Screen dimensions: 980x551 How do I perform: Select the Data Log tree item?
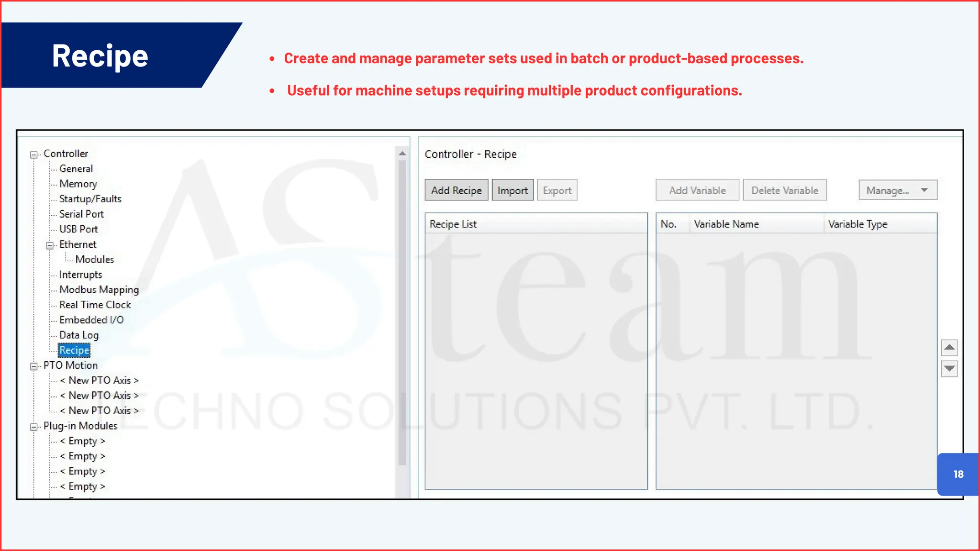click(x=79, y=335)
